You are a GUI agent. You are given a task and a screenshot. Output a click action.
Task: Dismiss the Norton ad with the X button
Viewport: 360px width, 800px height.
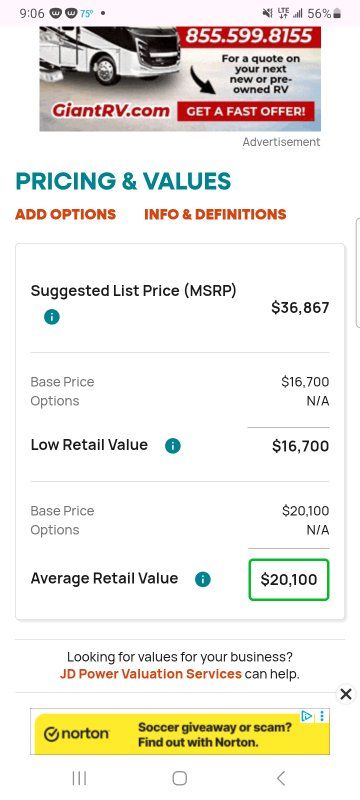coord(346,694)
